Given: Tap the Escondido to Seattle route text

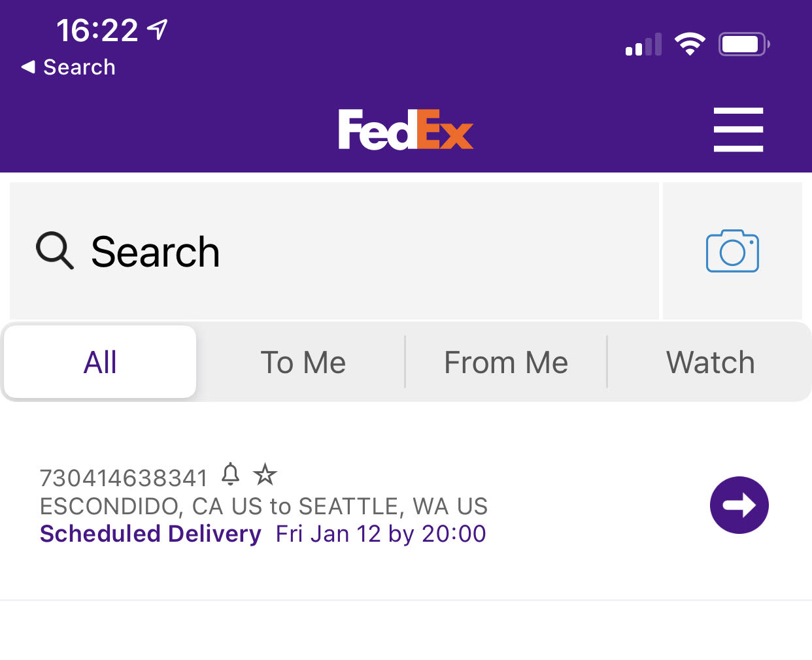Looking at the screenshot, I should coord(263,506).
